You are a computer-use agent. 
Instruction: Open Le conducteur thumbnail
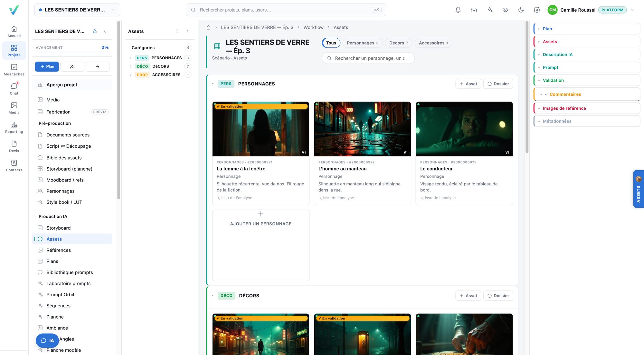coord(464,129)
